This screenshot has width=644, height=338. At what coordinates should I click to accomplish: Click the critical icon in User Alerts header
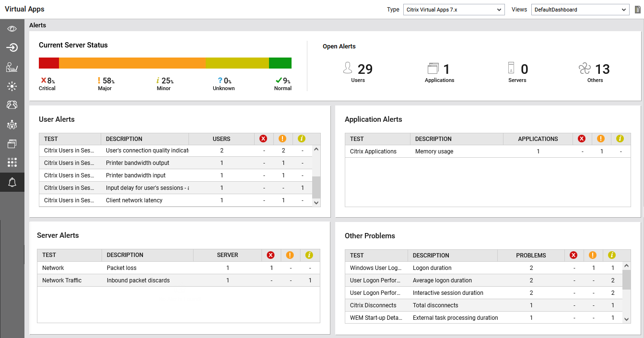coord(263,139)
